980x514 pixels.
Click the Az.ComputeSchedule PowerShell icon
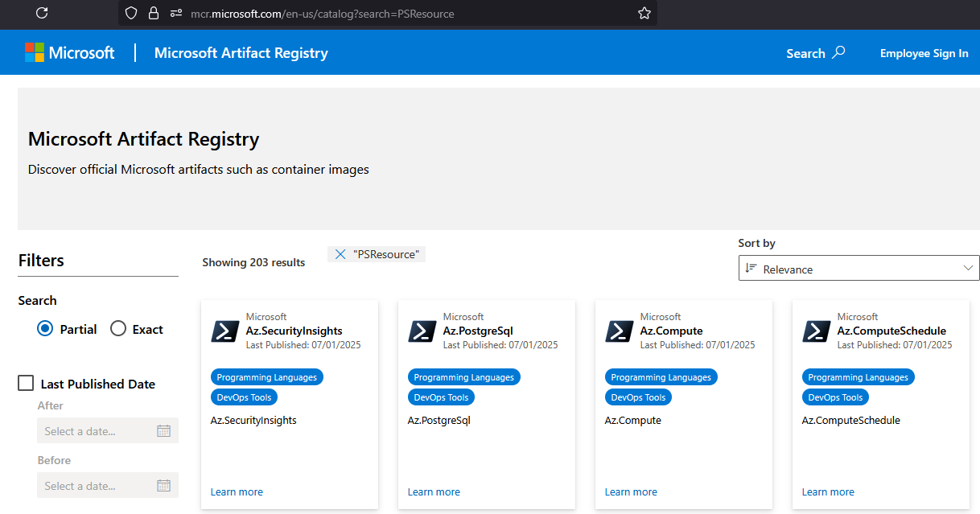(817, 331)
